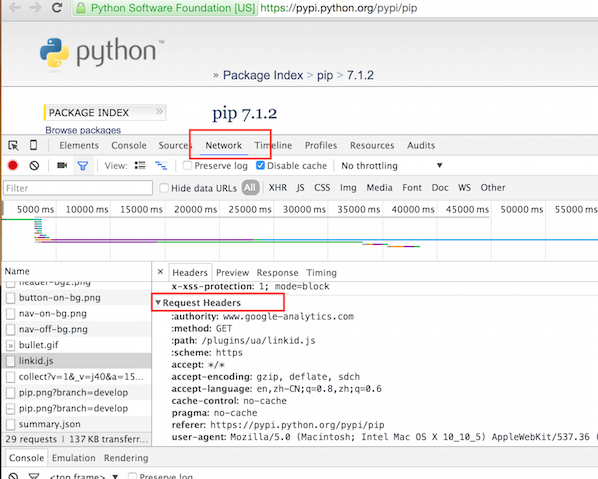Image resolution: width=598 pixels, height=479 pixels.
Task: Filter requests by Img type
Action: [348, 188]
